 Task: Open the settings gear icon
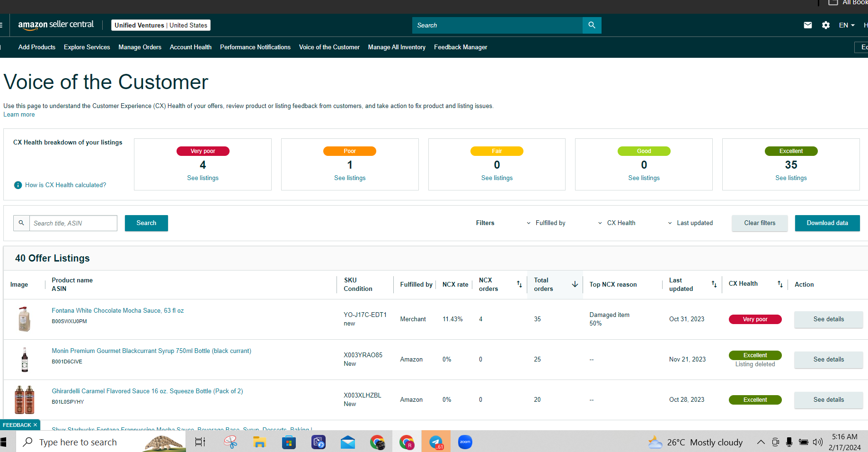click(x=826, y=25)
